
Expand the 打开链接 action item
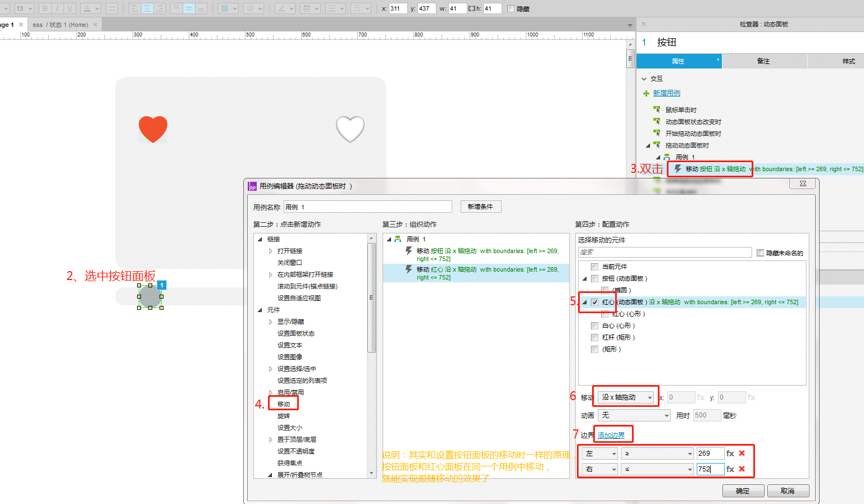click(x=271, y=251)
